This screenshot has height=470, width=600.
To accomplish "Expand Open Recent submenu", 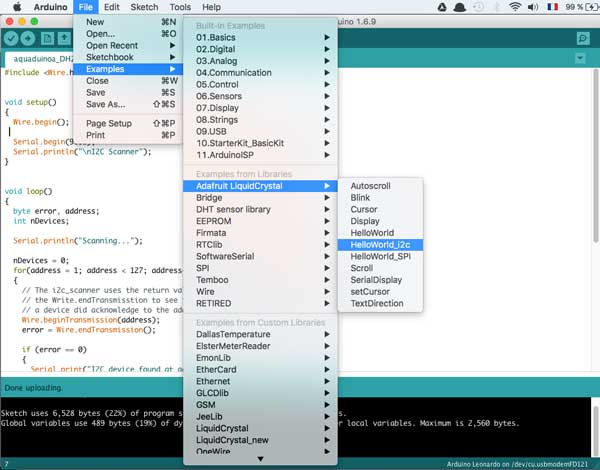I will click(127, 46).
